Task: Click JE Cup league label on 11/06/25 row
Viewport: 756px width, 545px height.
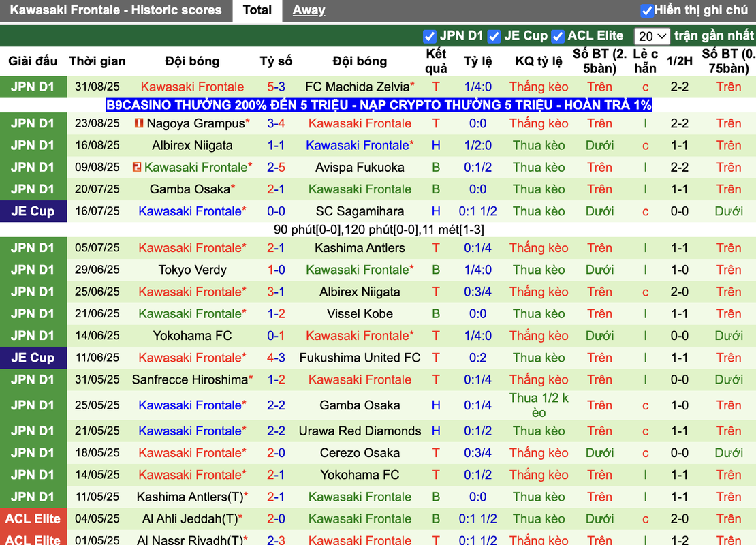Action: (x=33, y=358)
